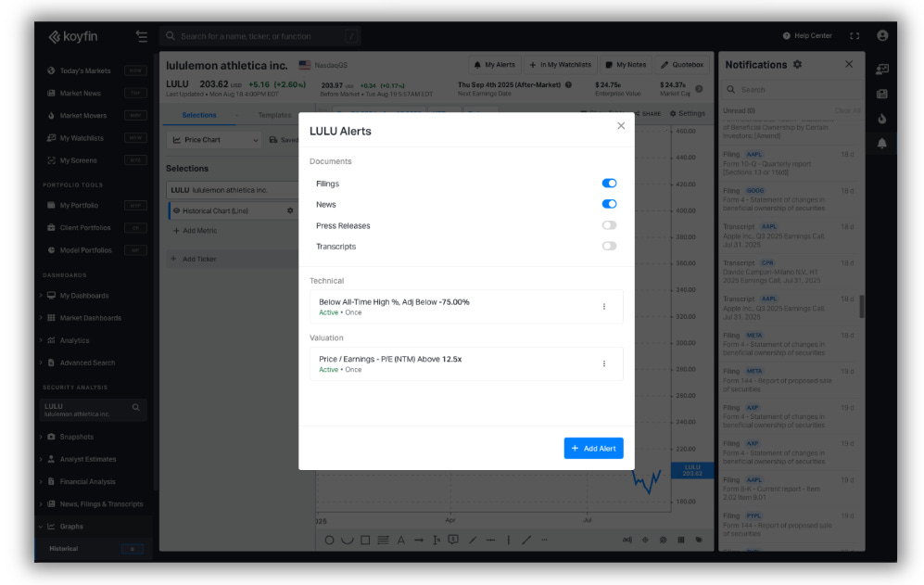Viewport: 924px width, 585px height.
Task: Select the callout note tool
Action: coord(453,540)
